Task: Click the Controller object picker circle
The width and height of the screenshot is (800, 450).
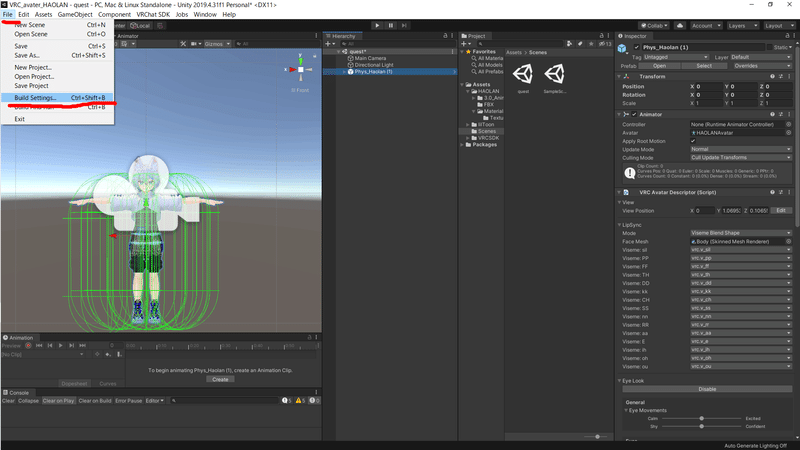Action: tap(788, 124)
